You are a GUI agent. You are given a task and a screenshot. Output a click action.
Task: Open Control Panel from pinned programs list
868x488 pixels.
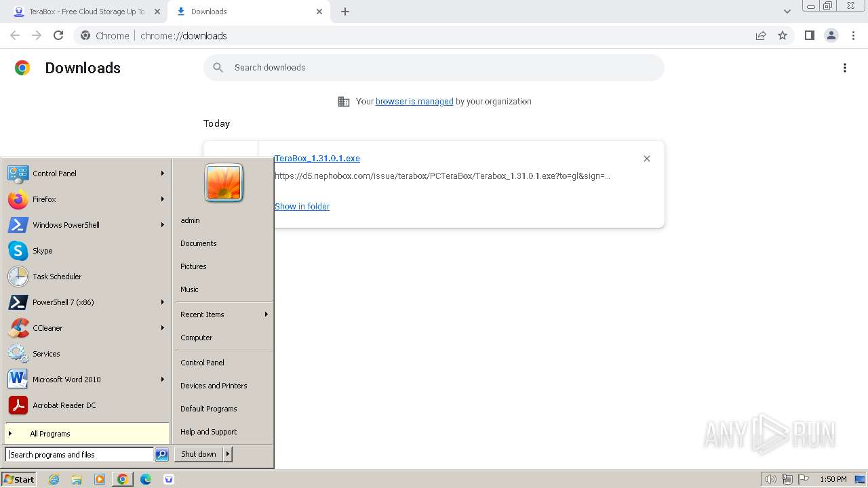(87, 174)
